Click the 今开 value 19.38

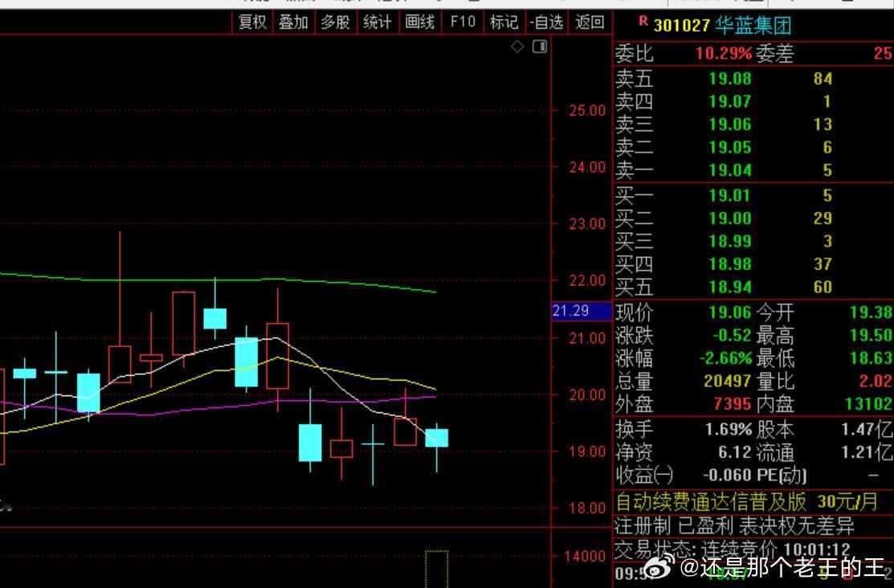coord(871,312)
